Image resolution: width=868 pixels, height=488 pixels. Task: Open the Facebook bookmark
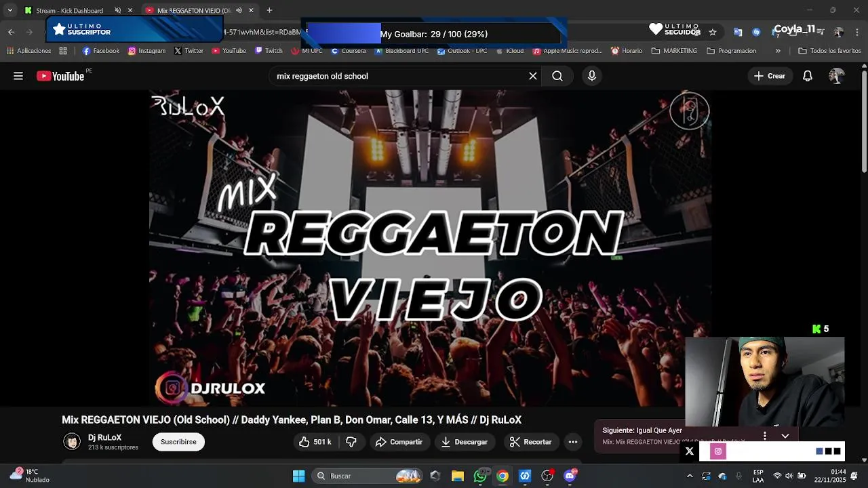[100, 51]
